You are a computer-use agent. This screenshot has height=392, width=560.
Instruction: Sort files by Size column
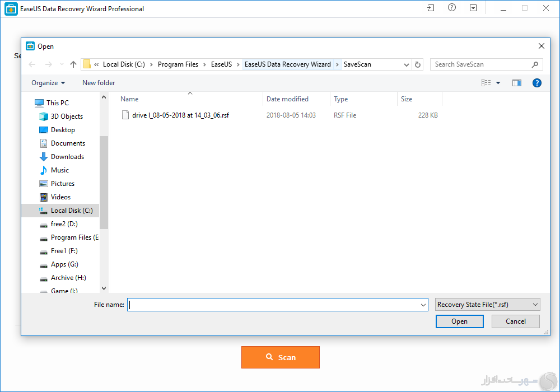419,99
